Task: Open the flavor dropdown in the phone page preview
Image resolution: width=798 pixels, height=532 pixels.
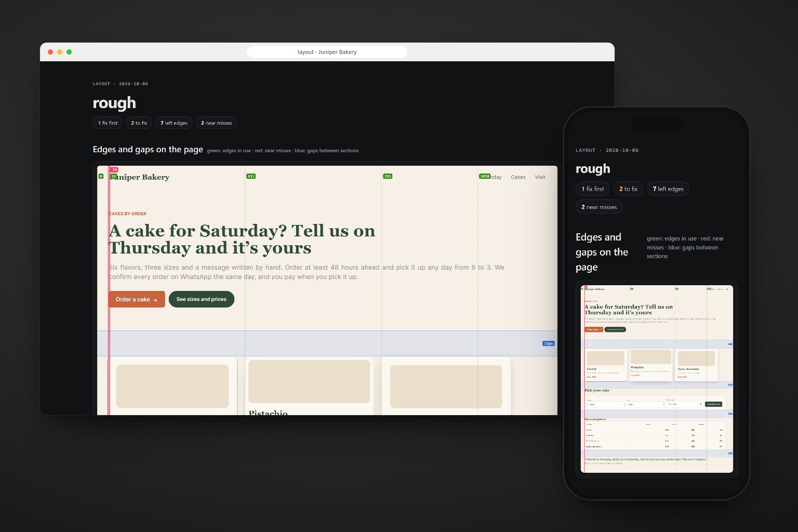Action: coord(607,404)
